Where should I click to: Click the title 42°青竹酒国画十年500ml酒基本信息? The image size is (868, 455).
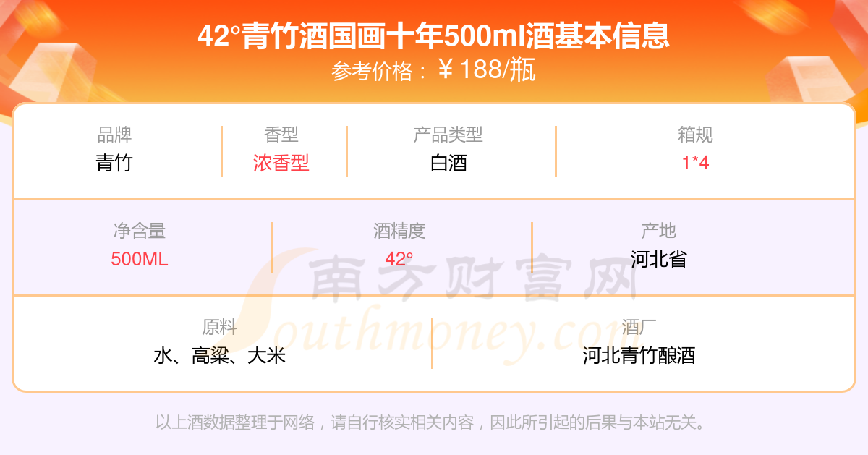[434, 35]
